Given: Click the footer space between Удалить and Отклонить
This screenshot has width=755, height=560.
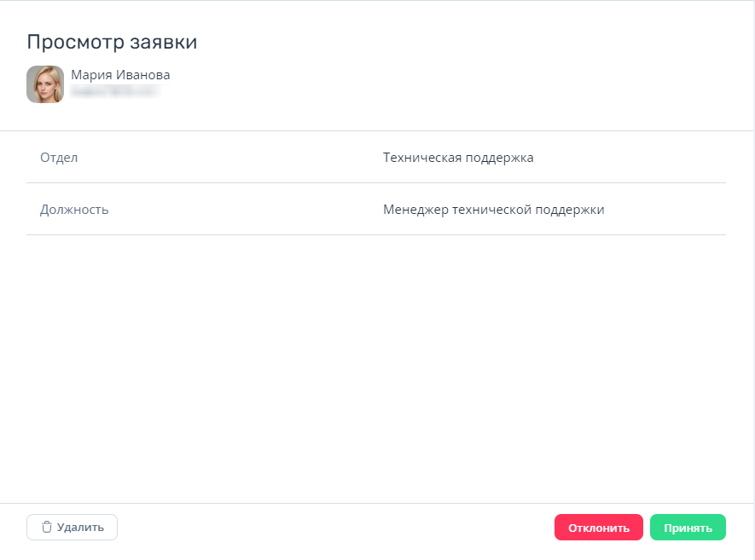Looking at the screenshot, I should click(333, 528).
